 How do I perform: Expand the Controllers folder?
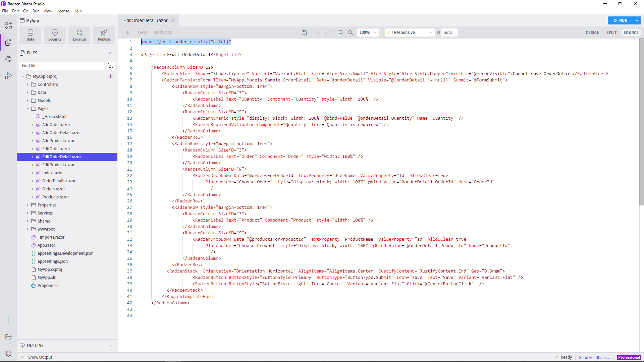tap(28, 84)
